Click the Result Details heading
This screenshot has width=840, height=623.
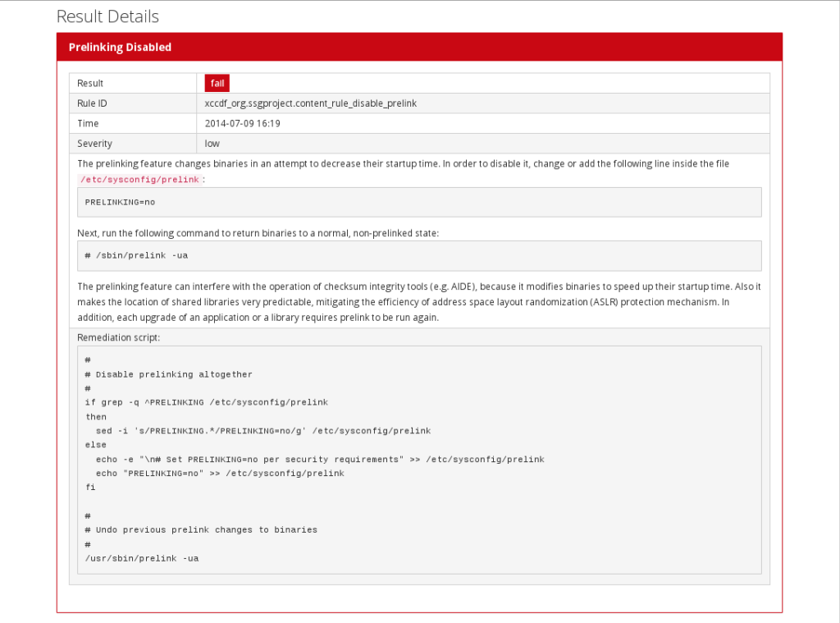(x=107, y=16)
